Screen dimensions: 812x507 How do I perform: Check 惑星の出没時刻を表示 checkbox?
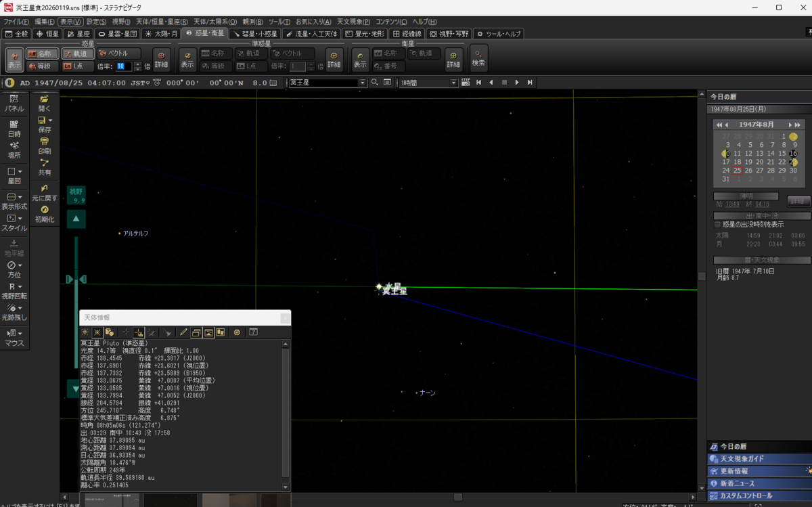click(718, 224)
